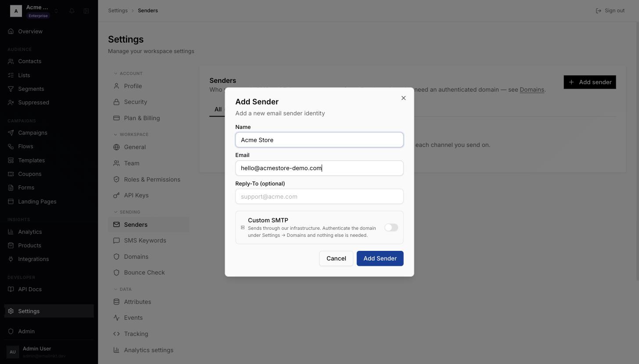Click the Contacts people icon

click(x=11, y=61)
